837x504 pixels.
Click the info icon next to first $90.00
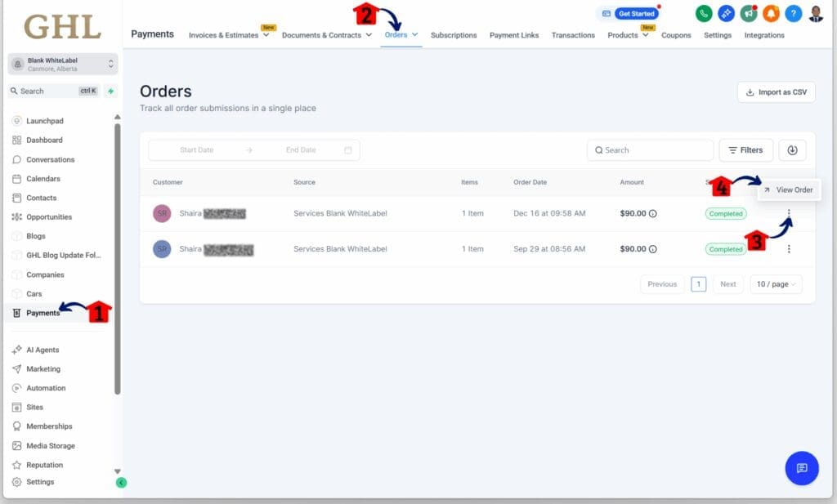pos(653,214)
